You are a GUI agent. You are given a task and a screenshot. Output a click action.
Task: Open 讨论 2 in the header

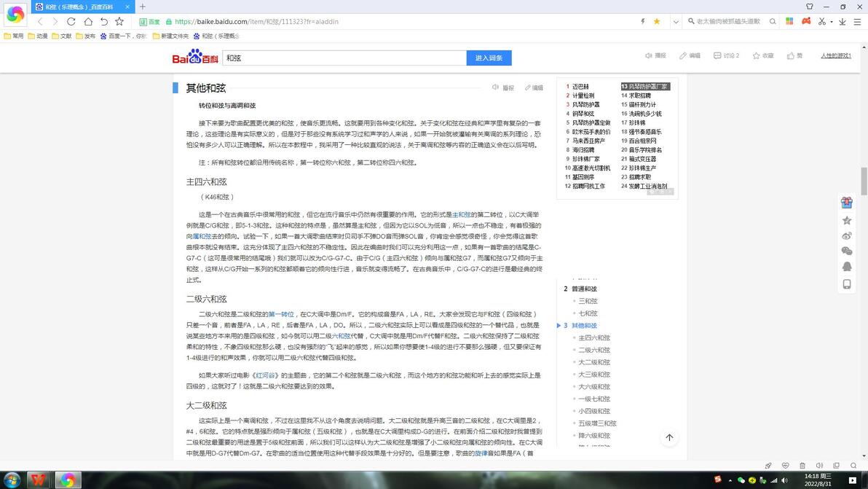pos(726,55)
